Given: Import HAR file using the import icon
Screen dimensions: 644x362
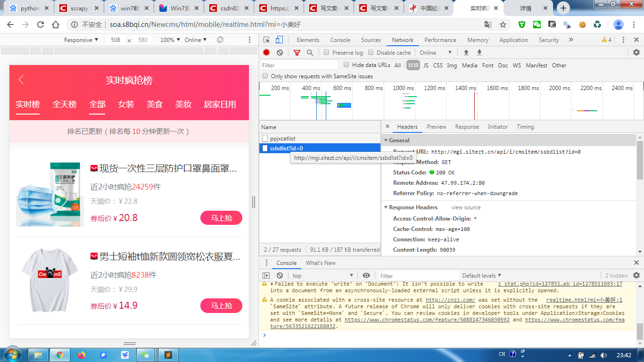Looking at the screenshot, I should point(466,52).
